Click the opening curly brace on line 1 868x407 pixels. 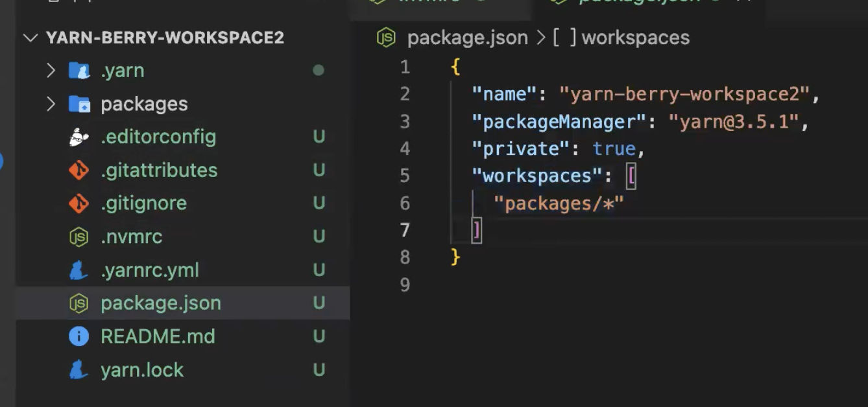coord(455,67)
